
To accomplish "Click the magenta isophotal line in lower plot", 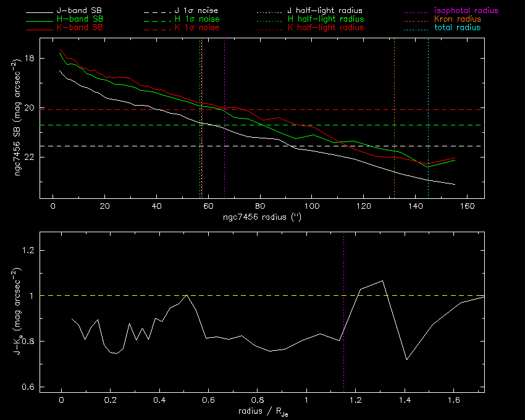I will coord(344,312).
